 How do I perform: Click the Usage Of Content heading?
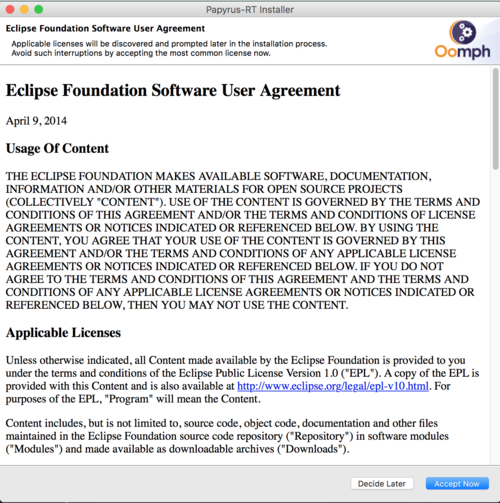point(57,148)
